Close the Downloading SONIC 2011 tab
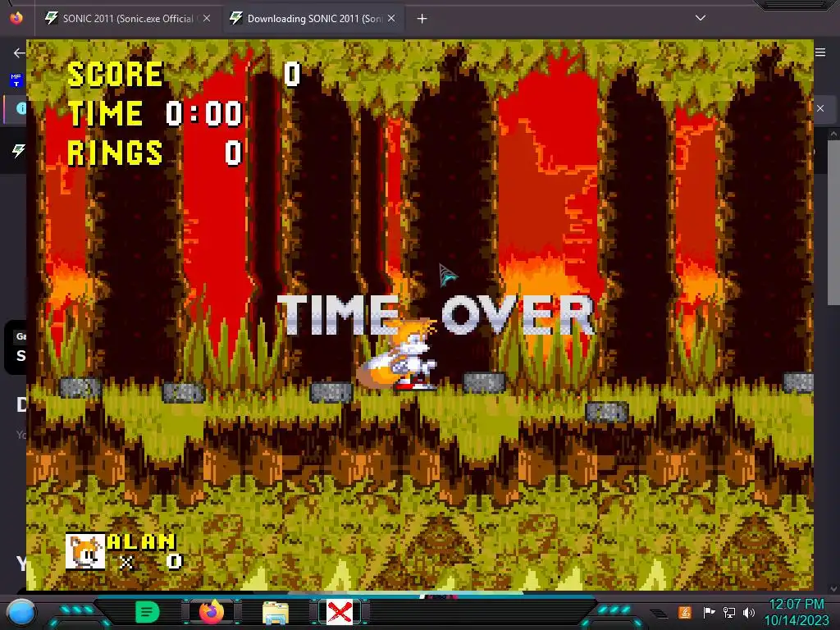 pos(391,18)
